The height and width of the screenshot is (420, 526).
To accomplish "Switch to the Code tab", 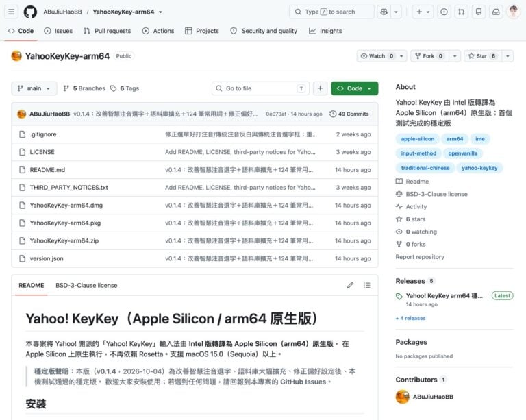I will (x=21, y=31).
